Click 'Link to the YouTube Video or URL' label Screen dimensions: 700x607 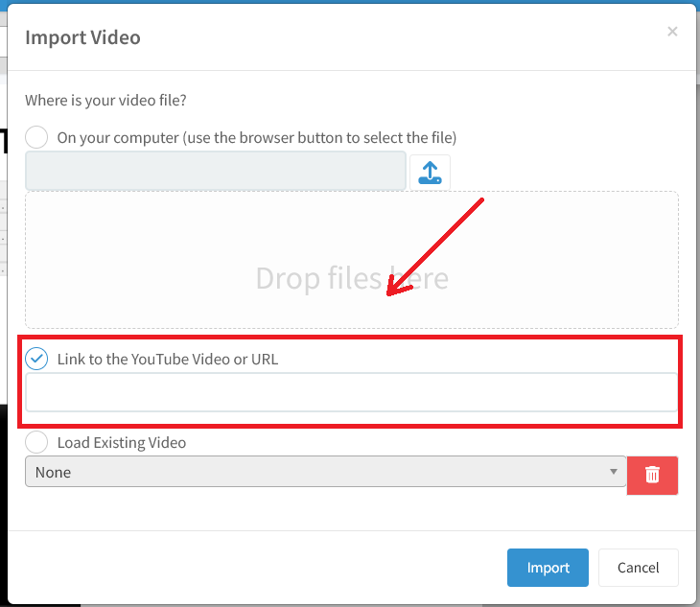[x=167, y=360]
